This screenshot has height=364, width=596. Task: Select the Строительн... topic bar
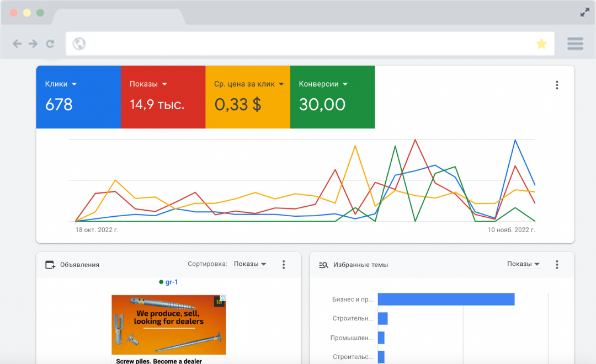[383, 318]
